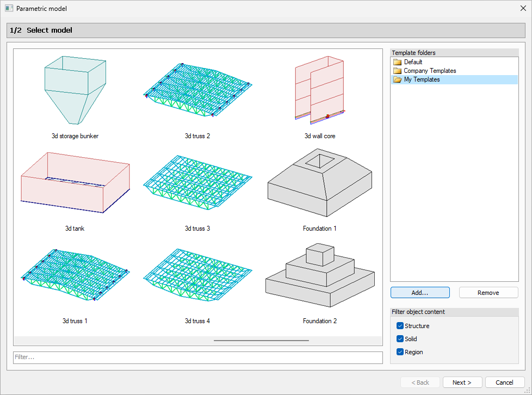Image resolution: width=532 pixels, height=395 pixels.
Task: Select the 3d tank model image
Action: click(x=75, y=183)
